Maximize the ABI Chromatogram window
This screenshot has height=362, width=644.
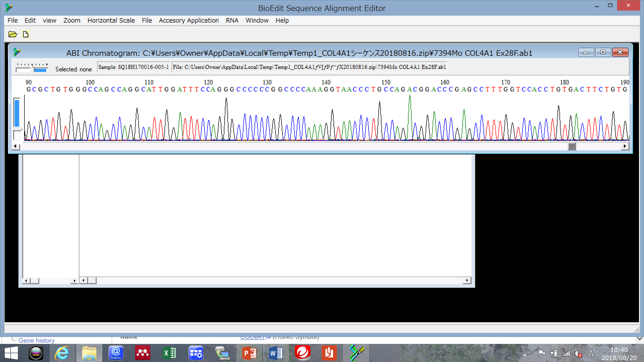click(x=603, y=52)
